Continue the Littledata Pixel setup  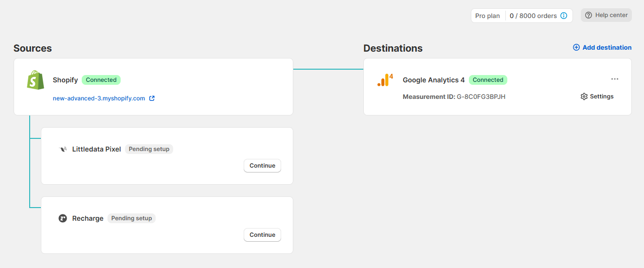[262, 166]
